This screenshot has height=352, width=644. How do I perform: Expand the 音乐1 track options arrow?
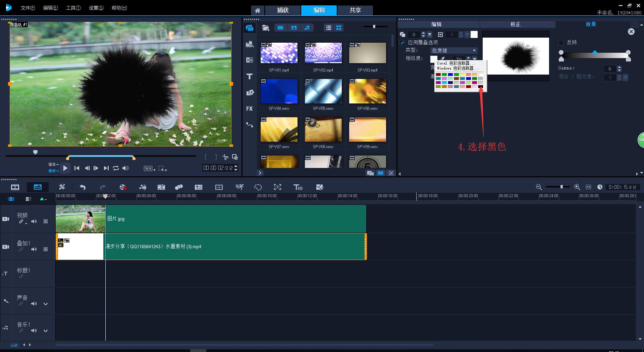(46, 331)
